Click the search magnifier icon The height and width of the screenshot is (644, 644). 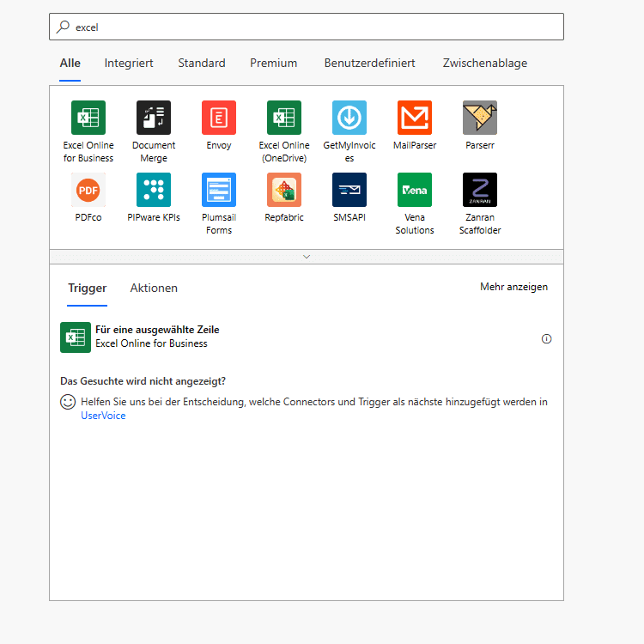coord(63,27)
